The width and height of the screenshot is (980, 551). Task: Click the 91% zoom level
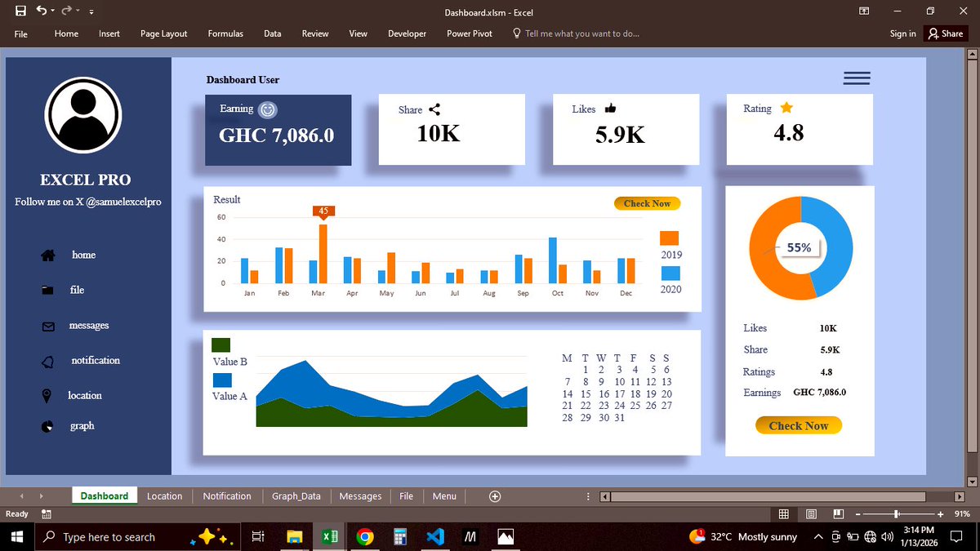962,514
